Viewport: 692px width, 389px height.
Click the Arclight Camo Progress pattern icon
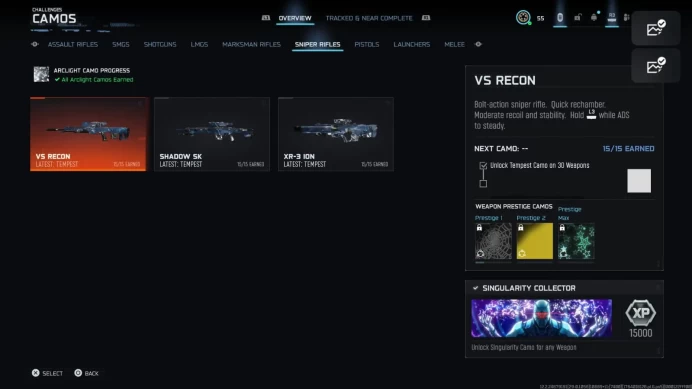[x=41, y=74]
